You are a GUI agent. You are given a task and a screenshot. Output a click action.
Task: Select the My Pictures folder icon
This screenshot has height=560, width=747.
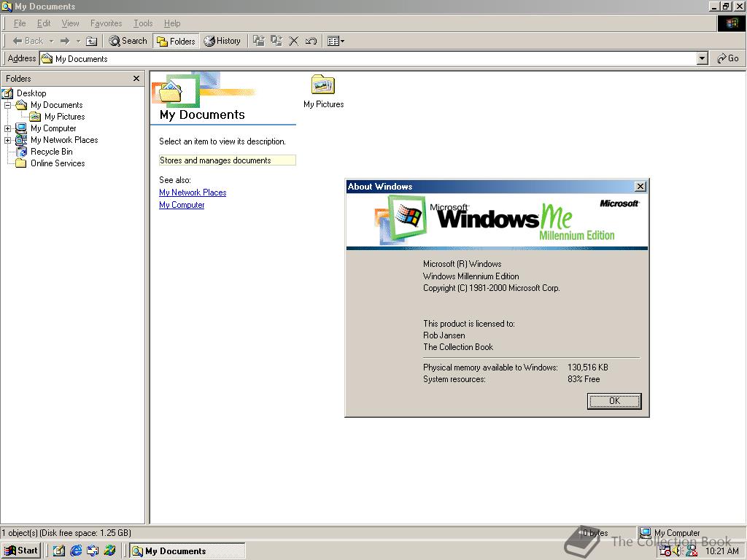[x=323, y=85]
